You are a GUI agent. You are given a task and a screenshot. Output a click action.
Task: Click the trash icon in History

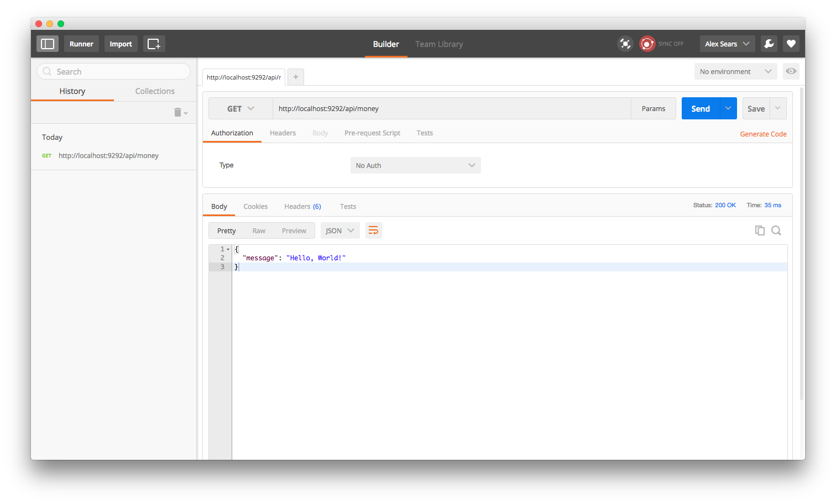tap(178, 112)
